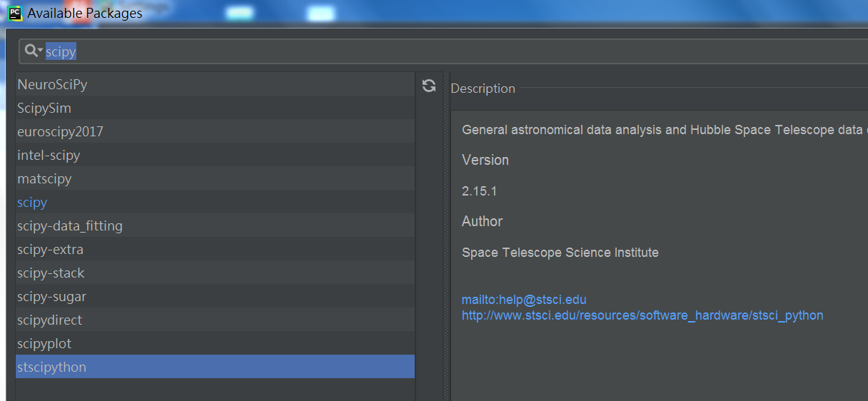The image size is (868, 401).
Task: Open the search options magnifier dropdown
Action: coord(34,51)
